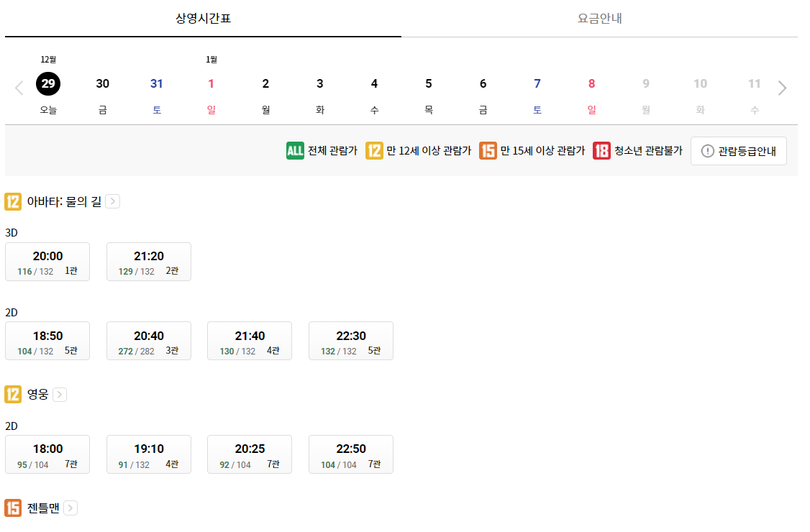Select January 1 on the date strip

211,83
